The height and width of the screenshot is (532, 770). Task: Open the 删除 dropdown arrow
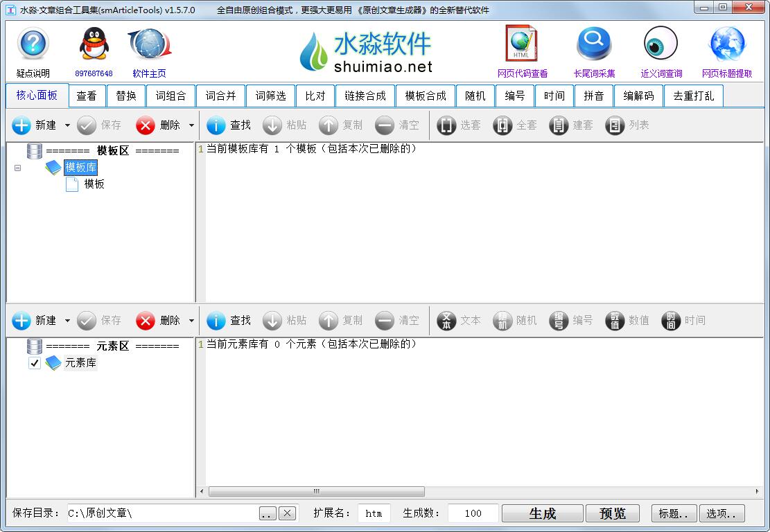[193, 125]
